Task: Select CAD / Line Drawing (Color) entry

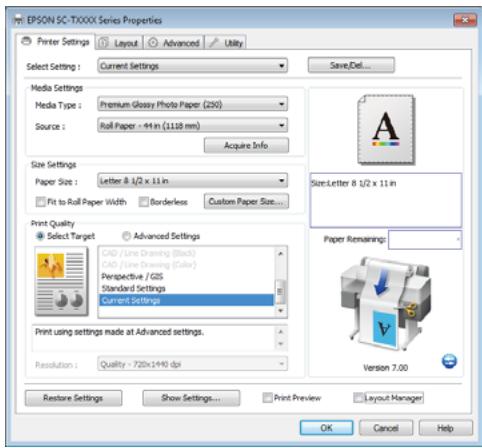Action: (186, 265)
